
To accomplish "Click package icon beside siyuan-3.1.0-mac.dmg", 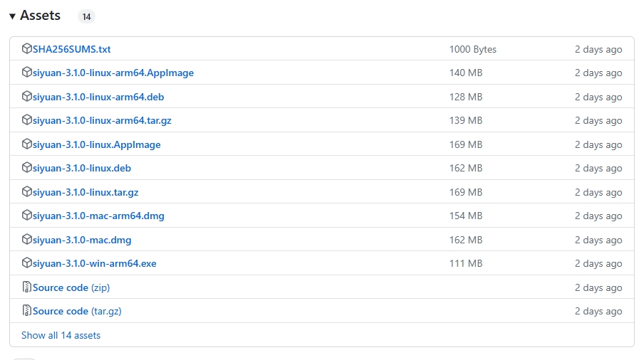I will [x=27, y=240].
